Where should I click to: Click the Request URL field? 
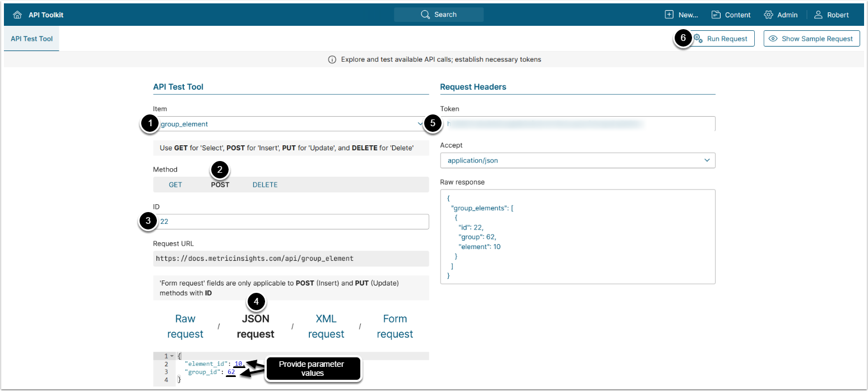click(291, 259)
